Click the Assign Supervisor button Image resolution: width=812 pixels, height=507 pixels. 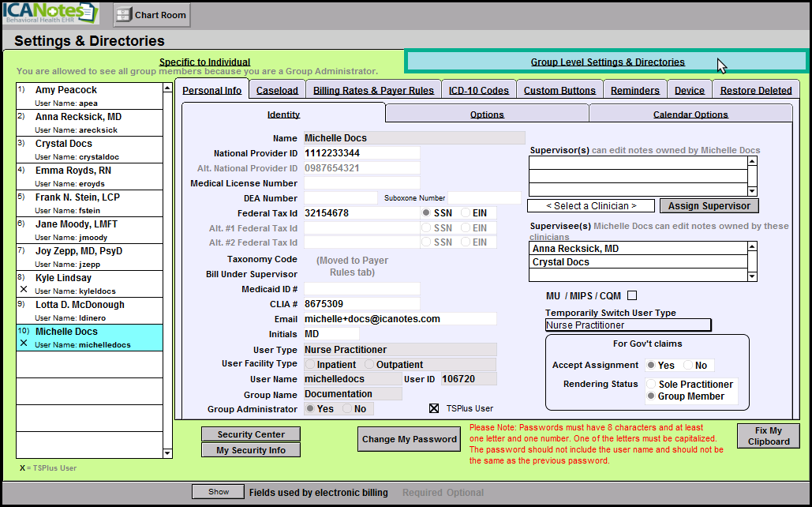coord(709,206)
